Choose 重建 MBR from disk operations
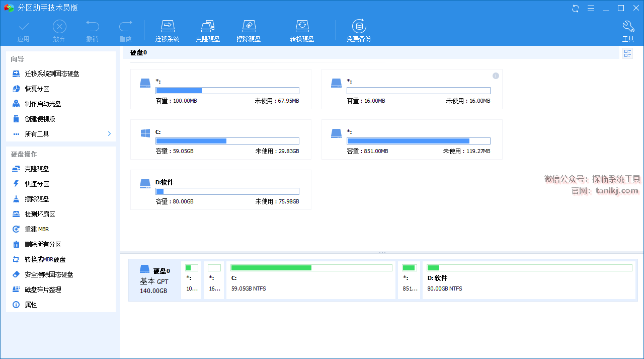This screenshot has height=359, width=644. 37,229
